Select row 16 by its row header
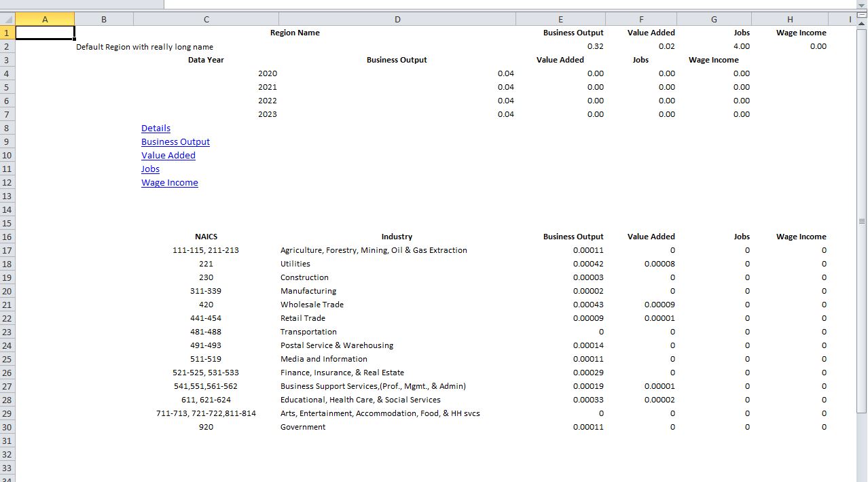This screenshot has width=868, height=482. click(7, 237)
